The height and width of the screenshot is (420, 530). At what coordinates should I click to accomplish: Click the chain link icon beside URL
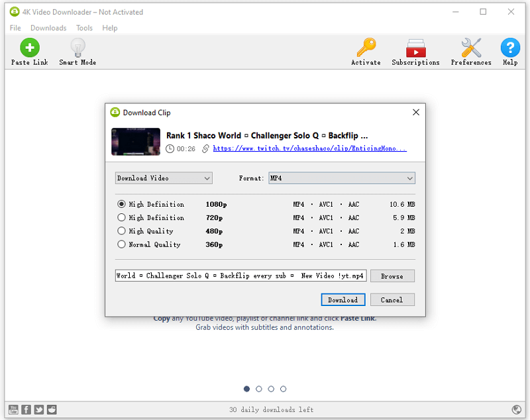point(205,148)
